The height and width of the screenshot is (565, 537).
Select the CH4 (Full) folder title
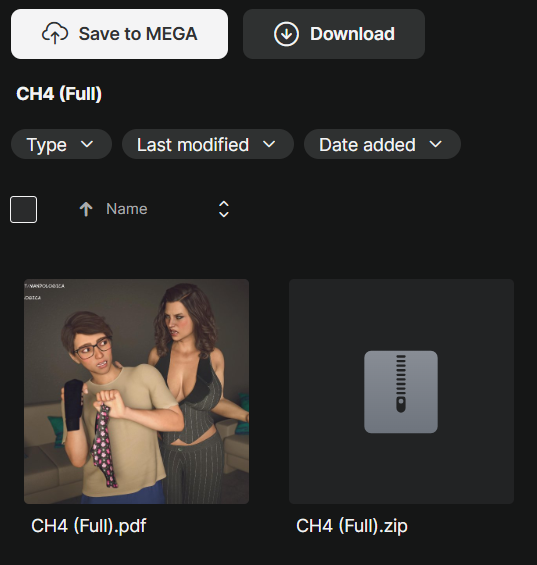pos(59,94)
